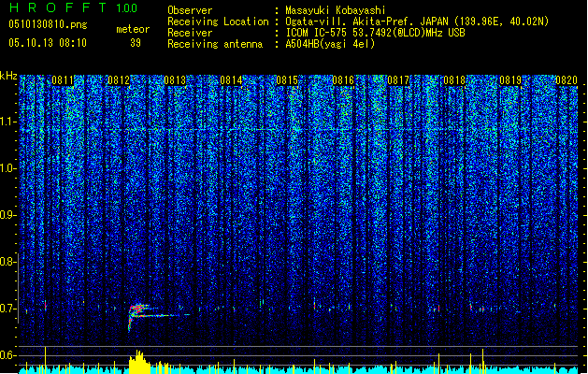Click the 1.1 kHz axis label

7,122
